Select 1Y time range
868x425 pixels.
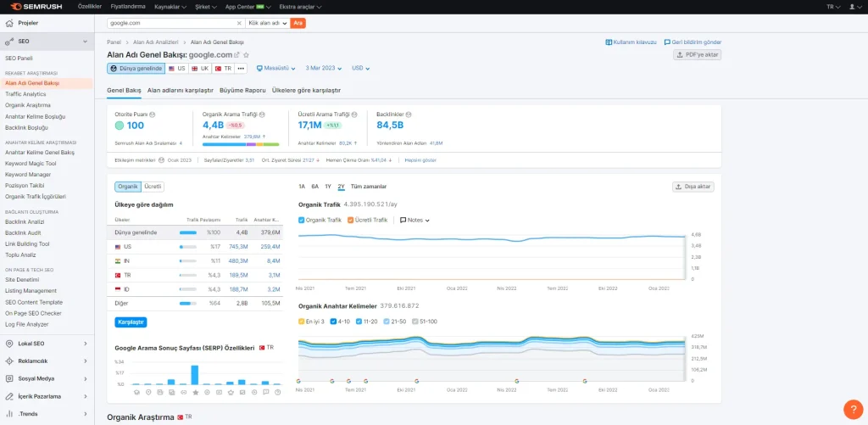(328, 187)
